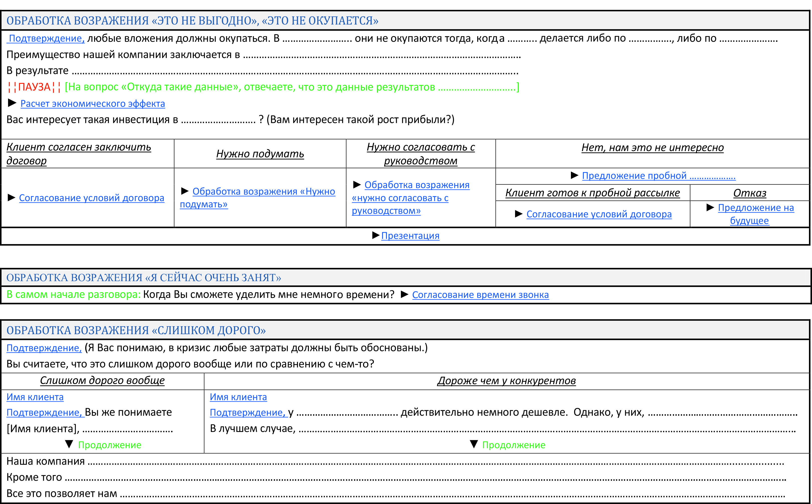This screenshot has height=504, width=812.
Task: Open 'Обработка возражения «Нужно подумать»' link
Action: [x=264, y=191]
